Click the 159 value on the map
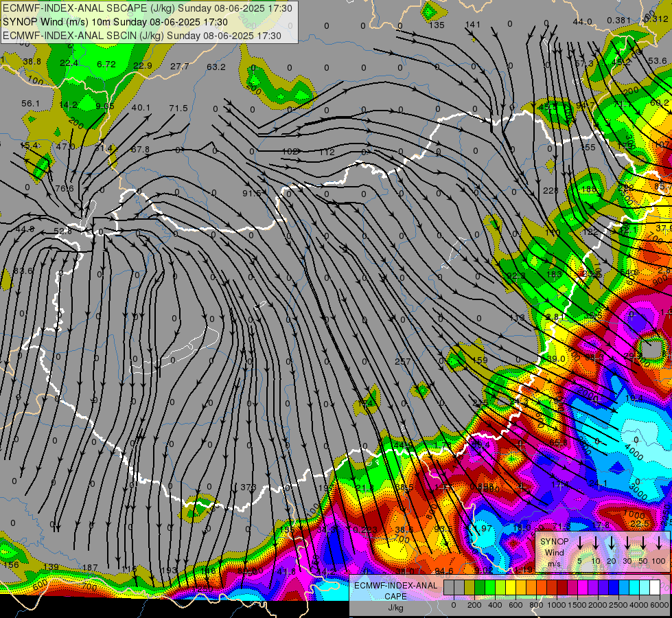Image resolution: width=672 pixels, height=618 pixels. (480, 360)
